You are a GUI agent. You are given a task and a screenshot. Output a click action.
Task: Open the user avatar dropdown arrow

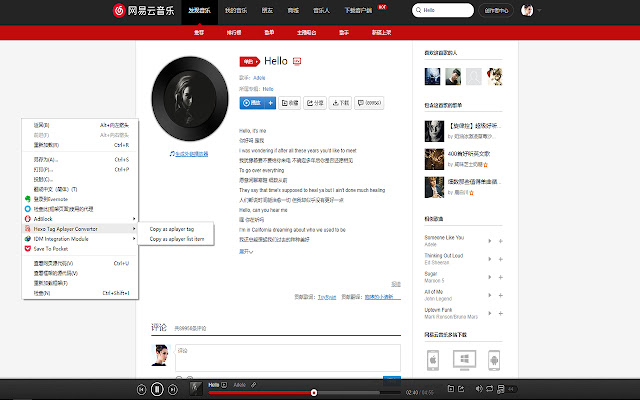point(540,11)
